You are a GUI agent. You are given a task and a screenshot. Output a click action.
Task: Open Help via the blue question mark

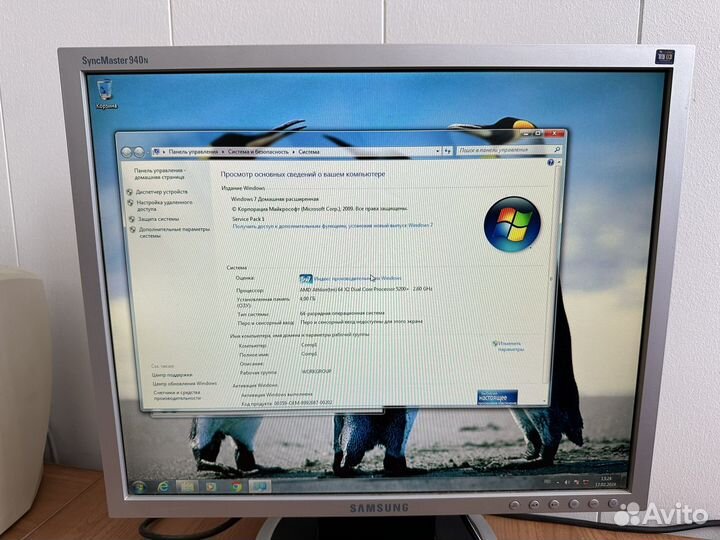point(551,163)
